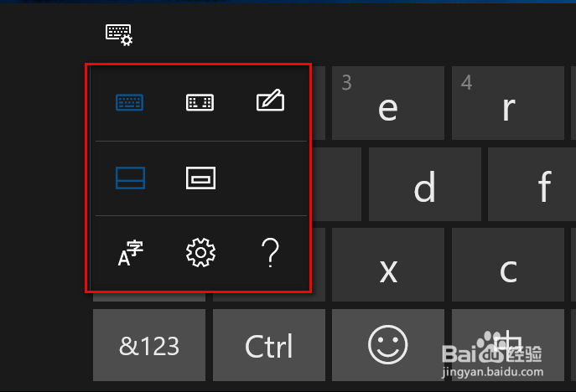
Task: Switch to the split keyboard layout
Action: (x=200, y=102)
